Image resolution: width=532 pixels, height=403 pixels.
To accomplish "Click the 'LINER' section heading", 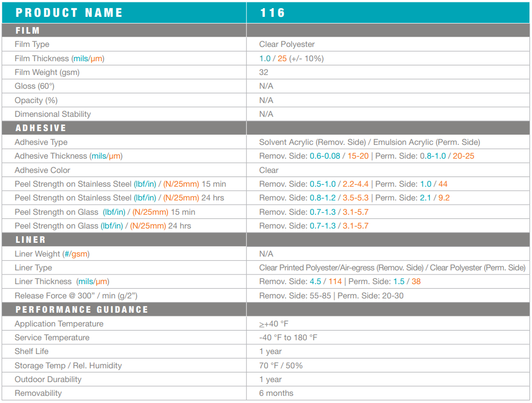I will point(31,240).
